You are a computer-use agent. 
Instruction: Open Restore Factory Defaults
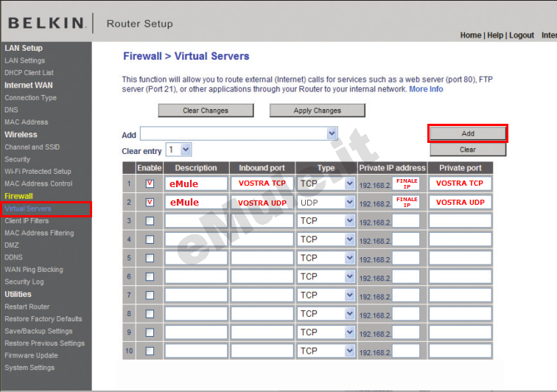(43, 319)
